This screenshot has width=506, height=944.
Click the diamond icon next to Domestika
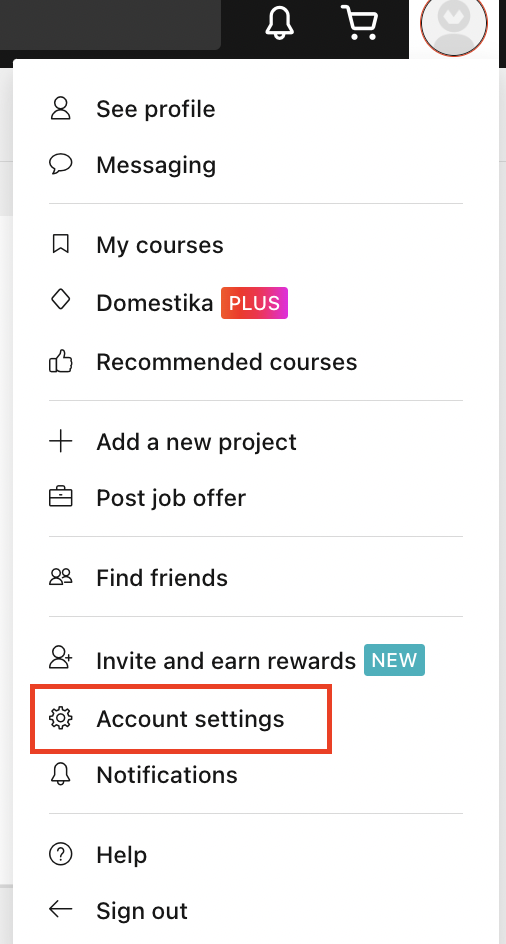60,299
